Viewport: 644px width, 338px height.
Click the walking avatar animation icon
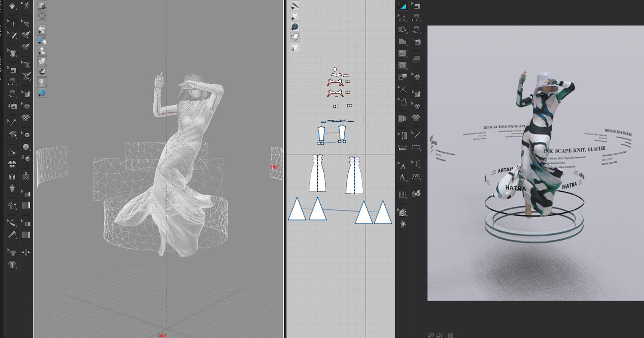(x=26, y=6)
